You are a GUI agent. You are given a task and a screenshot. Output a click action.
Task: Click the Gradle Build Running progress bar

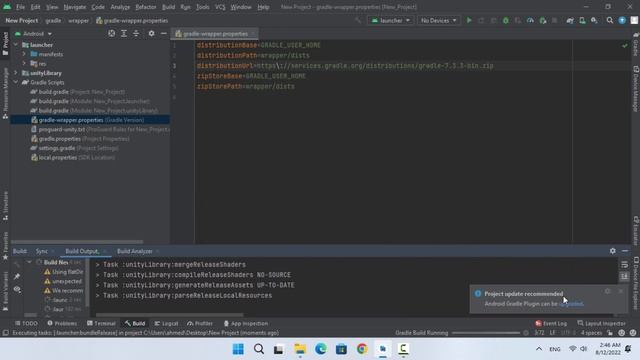pos(486,333)
